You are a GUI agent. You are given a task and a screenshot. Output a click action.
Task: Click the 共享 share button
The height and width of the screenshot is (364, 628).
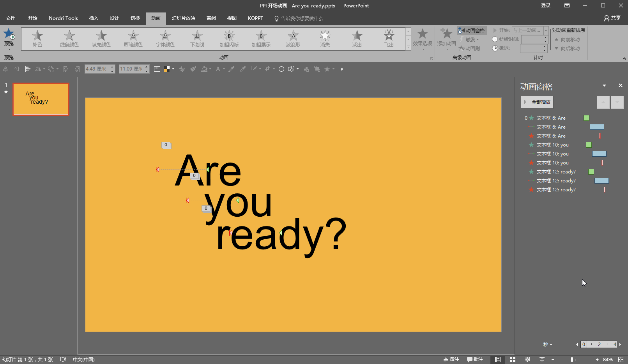[612, 18]
